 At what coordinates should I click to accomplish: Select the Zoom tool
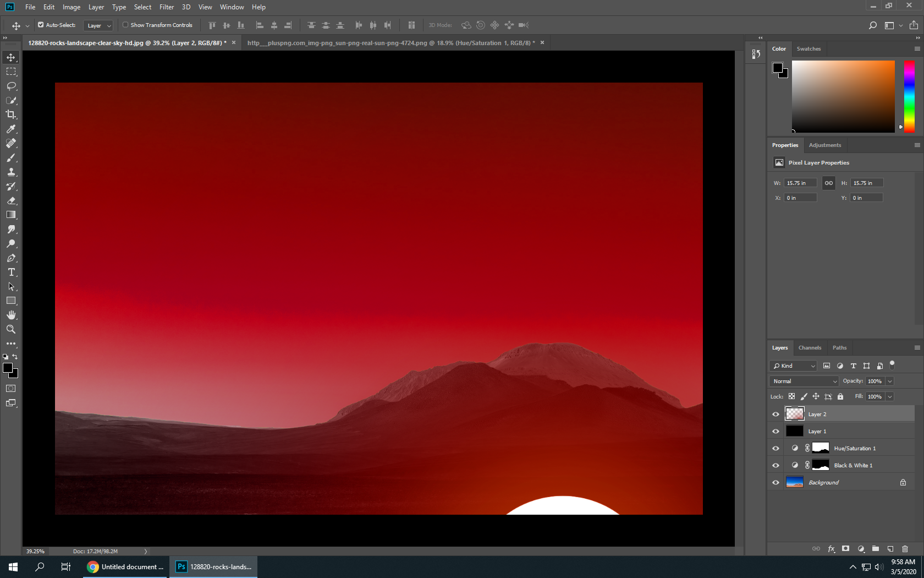click(x=11, y=329)
